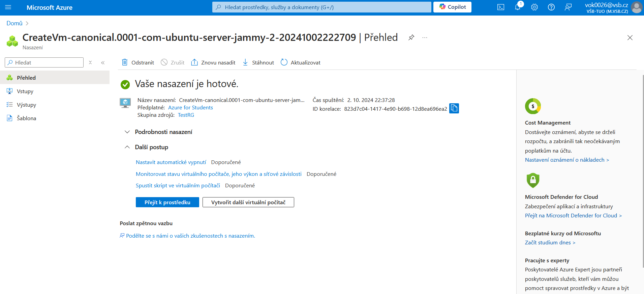This screenshot has height=294, width=644.
Task: Open Spustit skript ve virtuálním počítači link
Action: click(x=178, y=186)
